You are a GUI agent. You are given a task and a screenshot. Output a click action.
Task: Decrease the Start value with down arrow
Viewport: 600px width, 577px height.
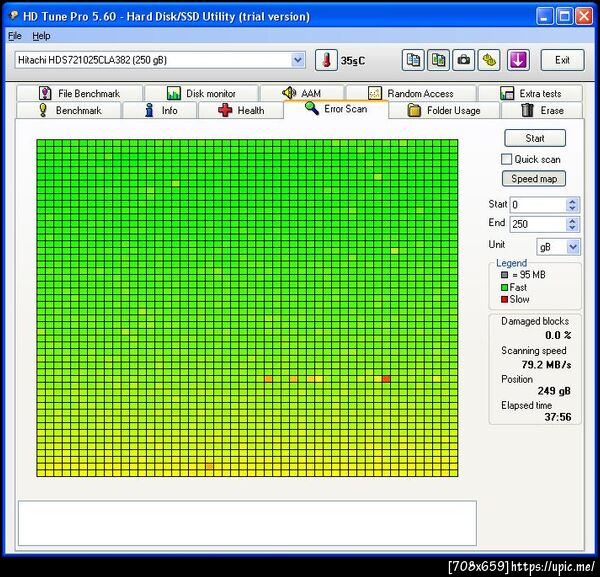[572, 208]
